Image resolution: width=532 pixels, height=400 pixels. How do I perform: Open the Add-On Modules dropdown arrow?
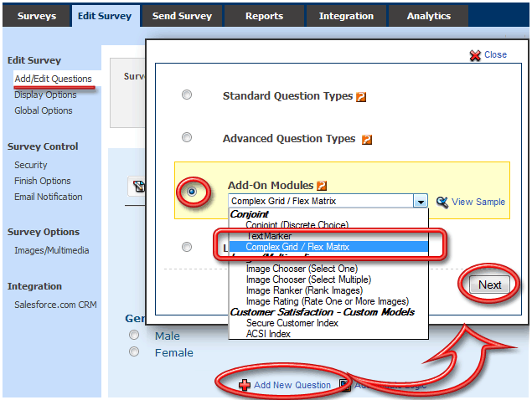tap(420, 202)
